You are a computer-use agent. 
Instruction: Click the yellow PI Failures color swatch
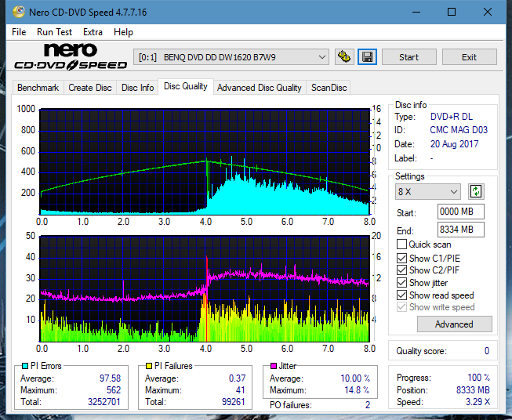tap(149, 366)
